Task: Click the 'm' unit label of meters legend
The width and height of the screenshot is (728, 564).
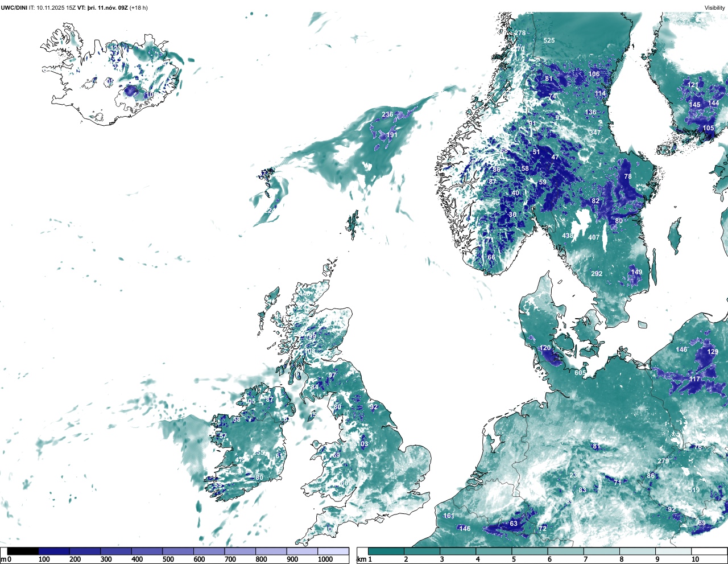Action: pos(3,559)
